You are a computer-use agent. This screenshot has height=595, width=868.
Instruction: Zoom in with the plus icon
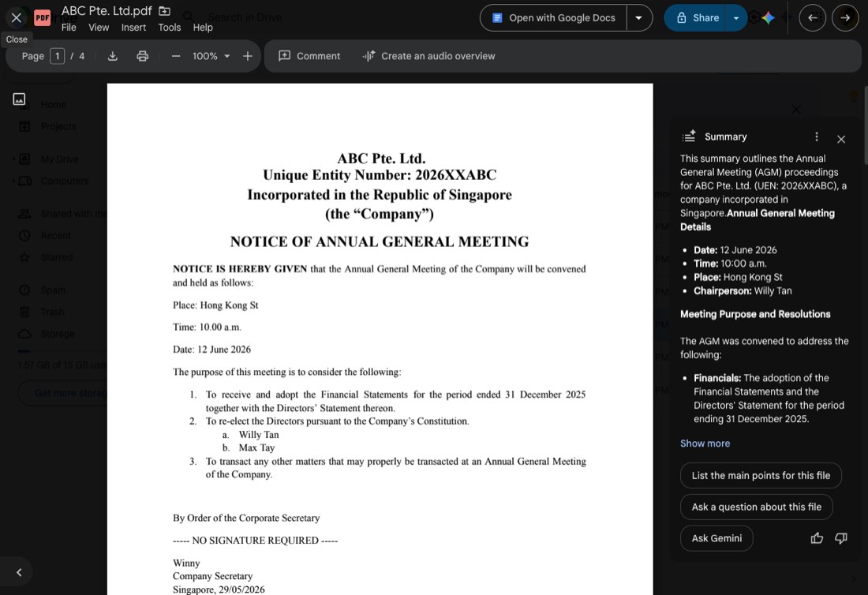pyautogui.click(x=248, y=56)
